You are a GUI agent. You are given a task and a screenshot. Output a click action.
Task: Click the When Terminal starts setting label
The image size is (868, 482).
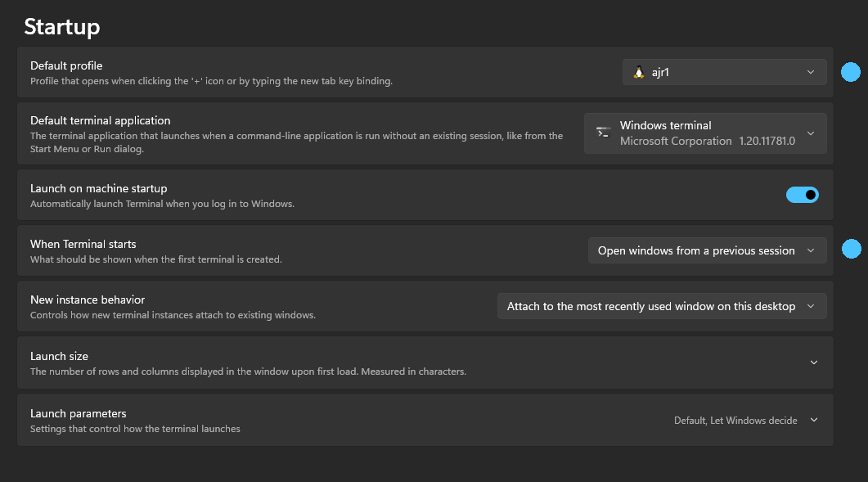tap(83, 244)
